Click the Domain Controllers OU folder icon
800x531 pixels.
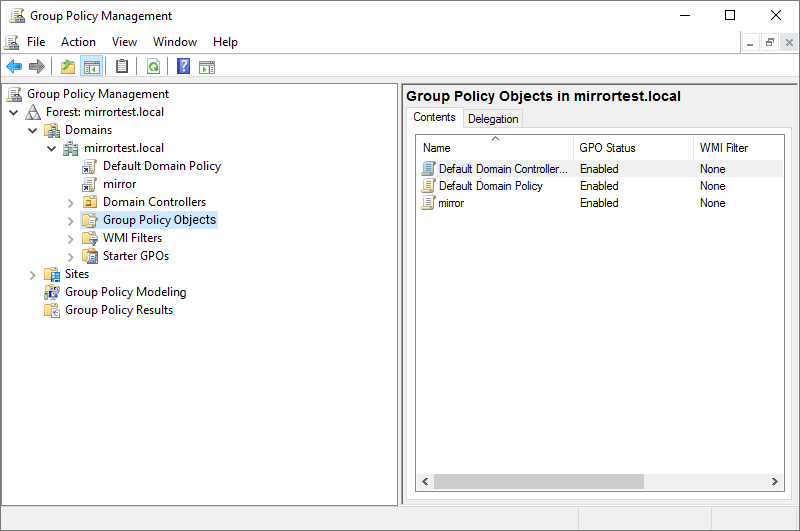tap(90, 202)
